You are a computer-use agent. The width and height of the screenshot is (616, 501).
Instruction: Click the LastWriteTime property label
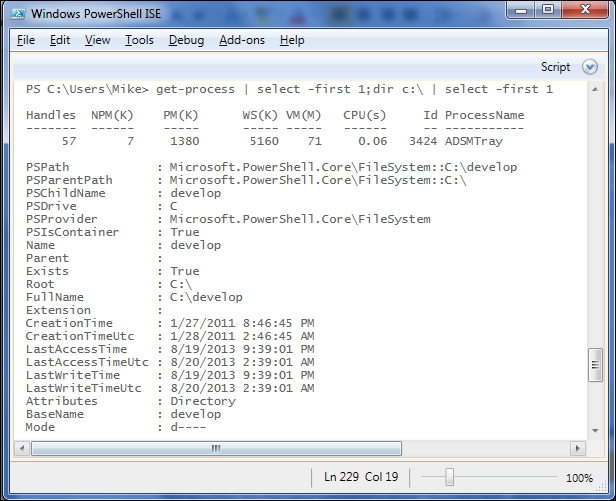point(73,375)
